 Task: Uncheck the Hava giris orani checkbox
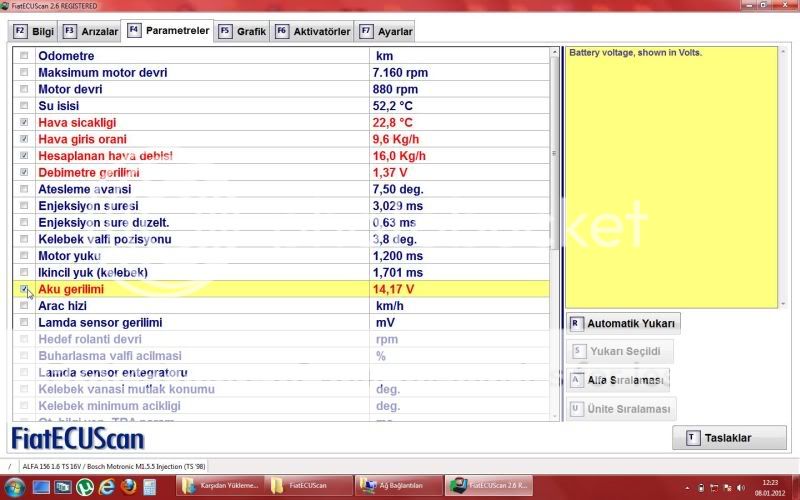(24, 139)
